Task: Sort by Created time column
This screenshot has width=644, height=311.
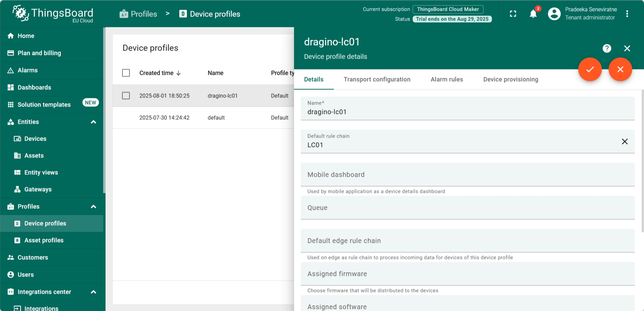Action: click(160, 73)
